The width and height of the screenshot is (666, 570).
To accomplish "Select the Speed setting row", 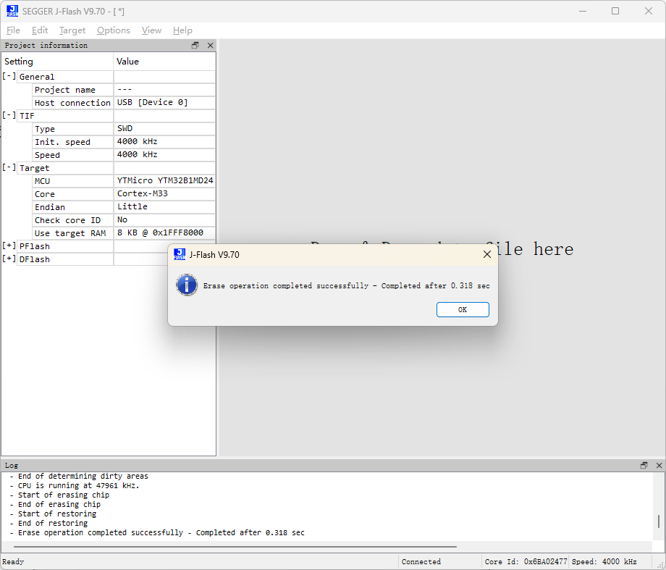I will pyautogui.click(x=124, y=155).
